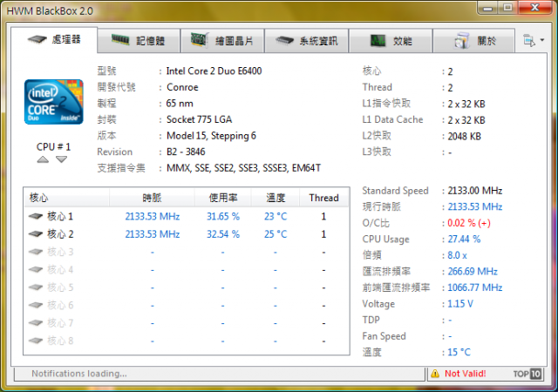Viewport: 558px width, 392px height.
Task: Open the 處理器 processor tab
Action: [x=54, y=40]
